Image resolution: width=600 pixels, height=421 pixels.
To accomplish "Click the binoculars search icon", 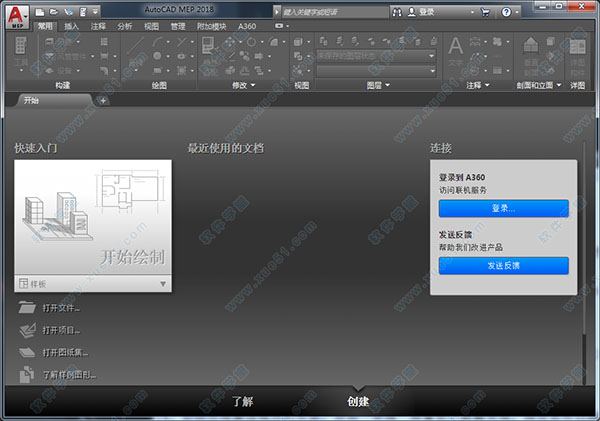I will (x=397, y=12).
